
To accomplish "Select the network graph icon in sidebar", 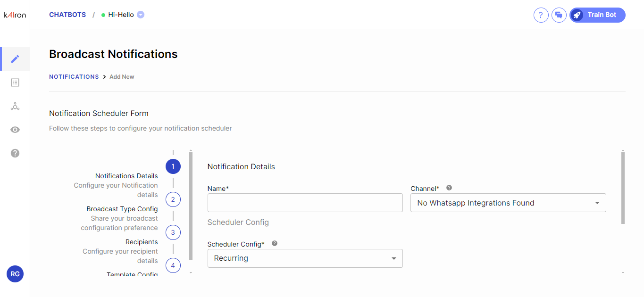I will point(15,107).
